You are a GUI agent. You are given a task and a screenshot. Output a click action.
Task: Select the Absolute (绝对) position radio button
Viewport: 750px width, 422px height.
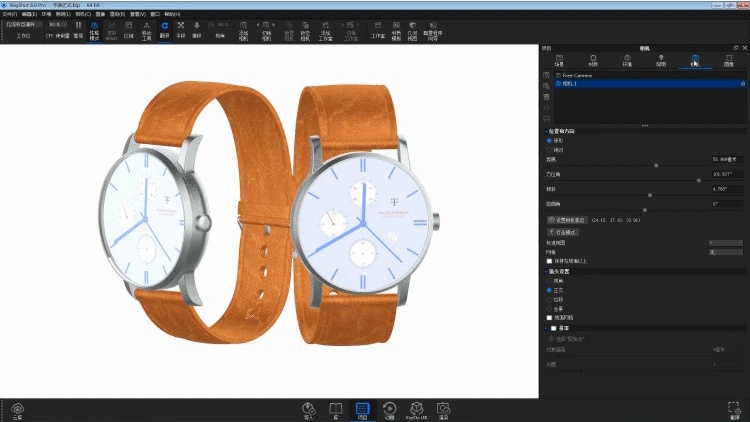pos(549,150)
